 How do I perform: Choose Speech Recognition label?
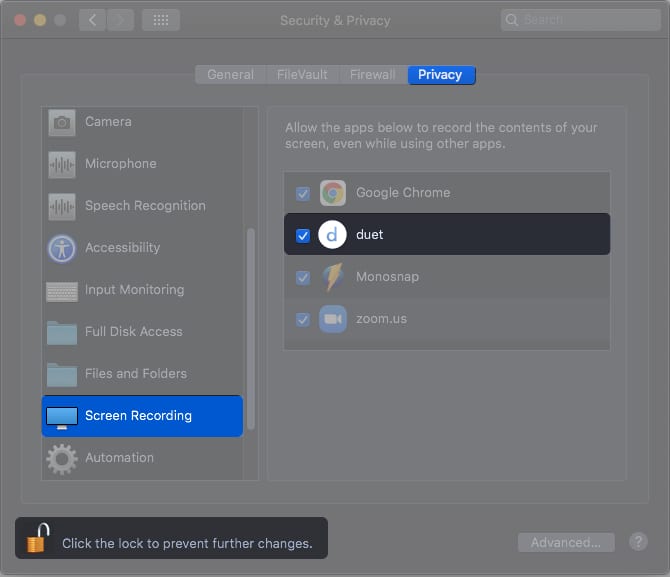pos(145,206)
